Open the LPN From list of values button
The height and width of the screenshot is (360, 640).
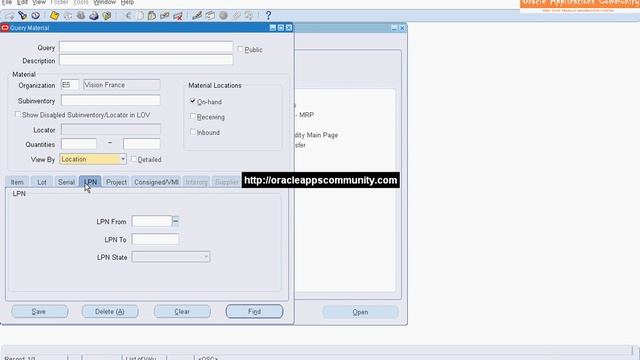point(175,221)
